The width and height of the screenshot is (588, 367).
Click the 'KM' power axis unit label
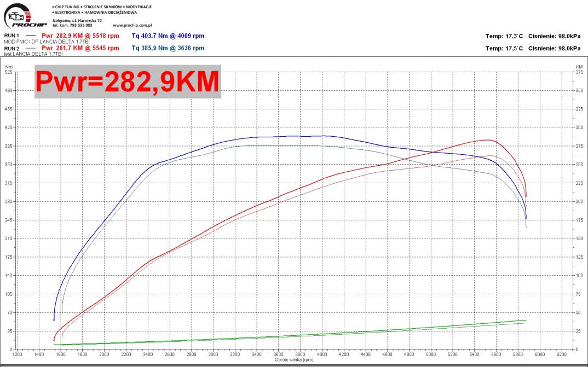click(x=579, y=67)
